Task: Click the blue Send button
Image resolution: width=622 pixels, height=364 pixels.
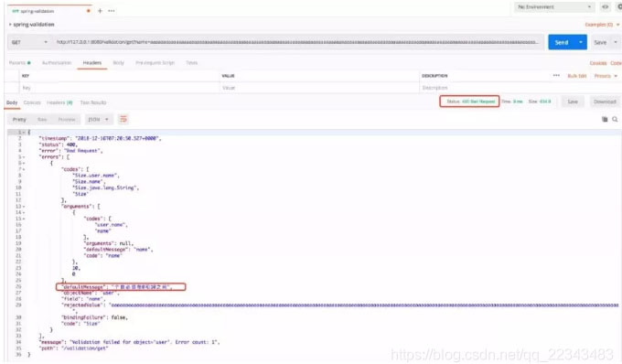Action: click(562, 42)
